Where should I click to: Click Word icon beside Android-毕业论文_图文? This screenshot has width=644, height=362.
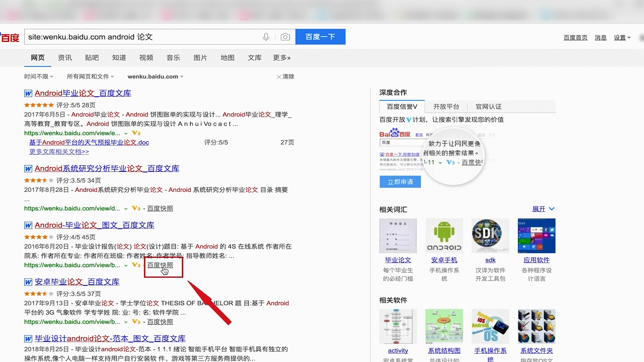click(x=28, y=225)
